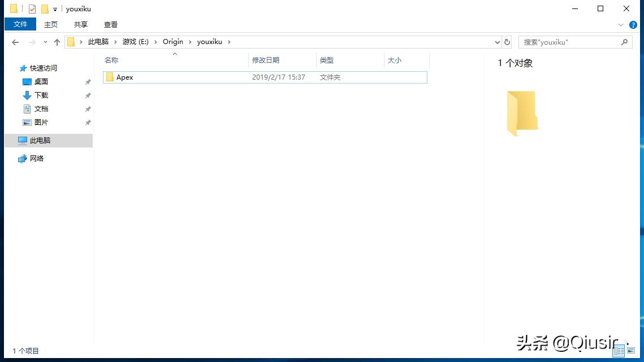Switch to the 查看 ribbon tab
The width and height of the screenshot is (644, 362).
(111, 24)
